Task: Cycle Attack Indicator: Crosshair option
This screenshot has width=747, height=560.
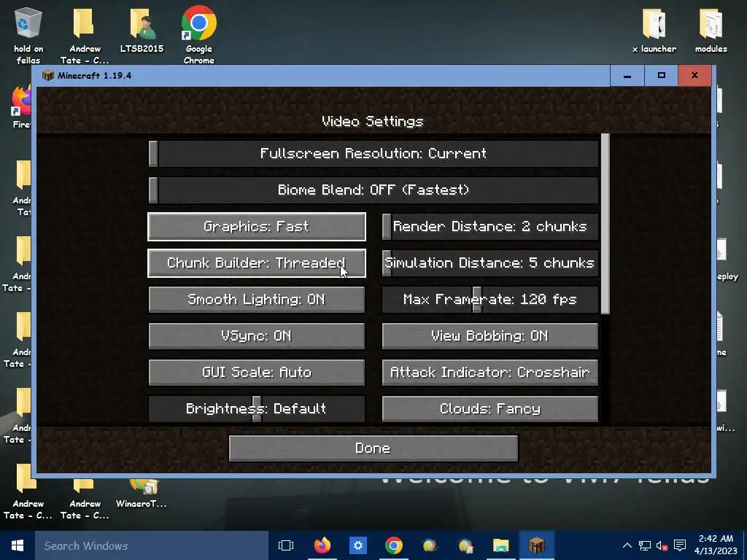Action: click(489, 373)
